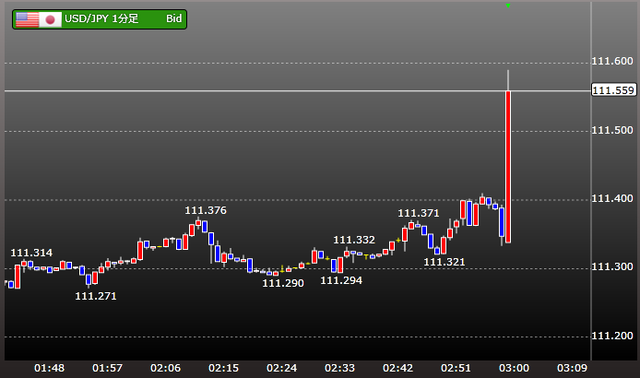The height and width of the screenshot is (378, 640).
Task: Click the 111.200 price axis label
Action: (612, 336)
